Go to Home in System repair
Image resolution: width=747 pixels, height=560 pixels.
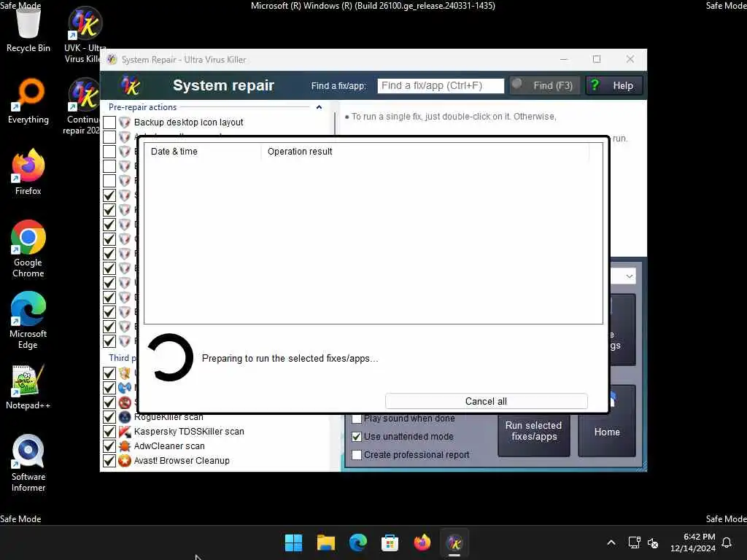(607, 432)
